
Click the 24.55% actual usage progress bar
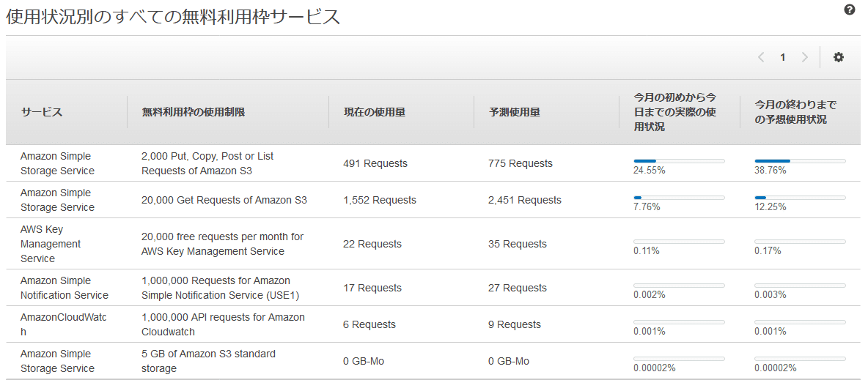tap(679, 161)
